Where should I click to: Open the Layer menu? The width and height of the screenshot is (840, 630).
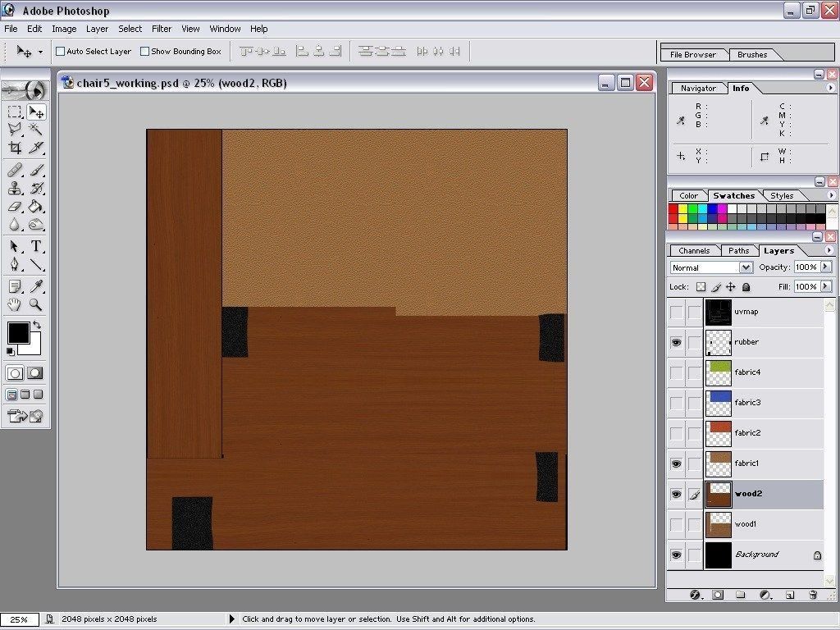(x=97, y=29)
